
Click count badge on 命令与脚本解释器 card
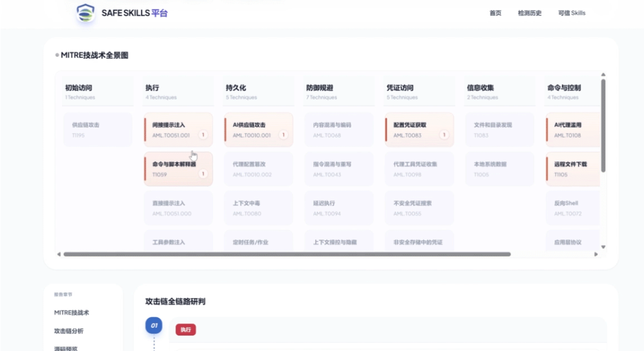click(x=203, y=174)
